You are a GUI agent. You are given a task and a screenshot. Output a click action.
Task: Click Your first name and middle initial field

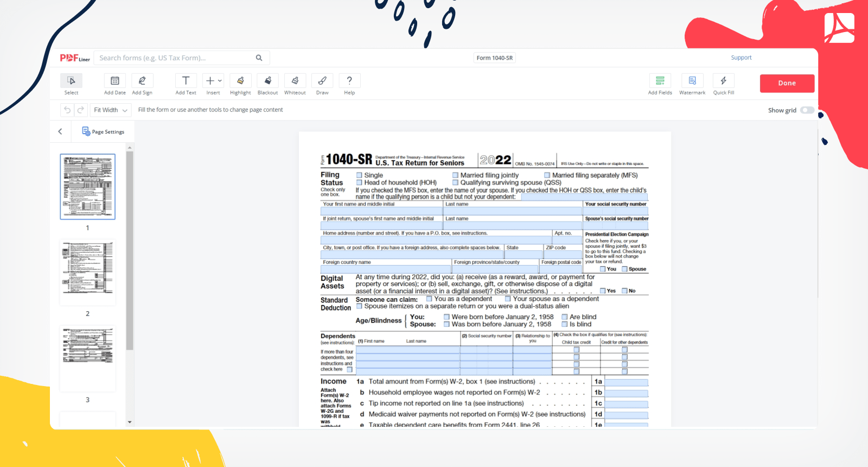381,211
